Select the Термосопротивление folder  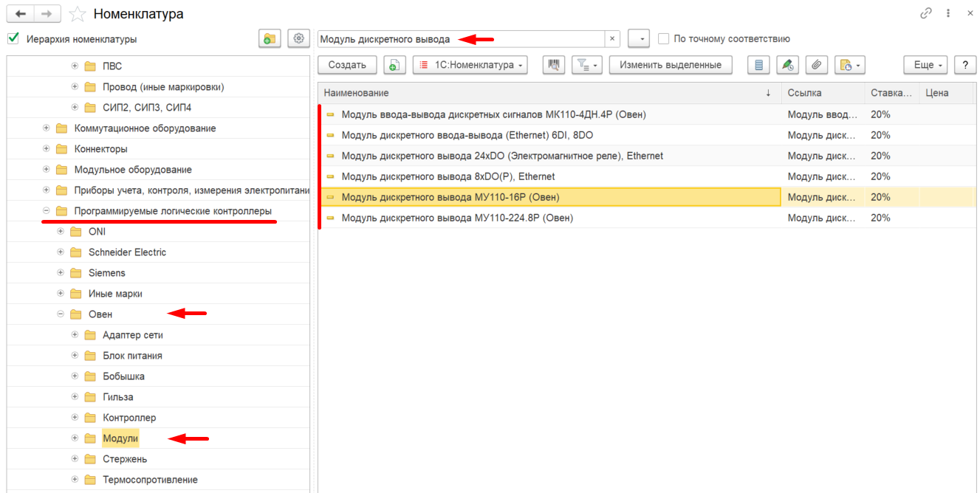(x=150, y=480)
